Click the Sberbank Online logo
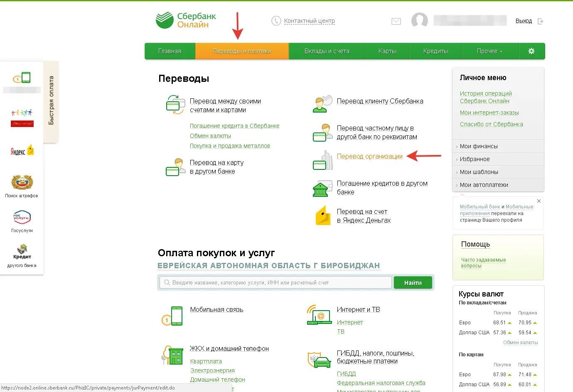The height and width of the screenshot is (392, 573). 186,20
